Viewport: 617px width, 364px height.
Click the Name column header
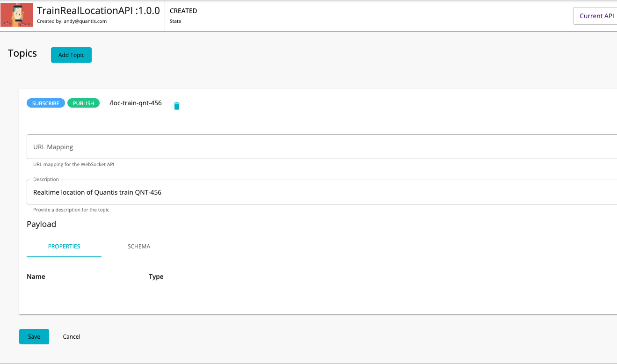[36, 277]
